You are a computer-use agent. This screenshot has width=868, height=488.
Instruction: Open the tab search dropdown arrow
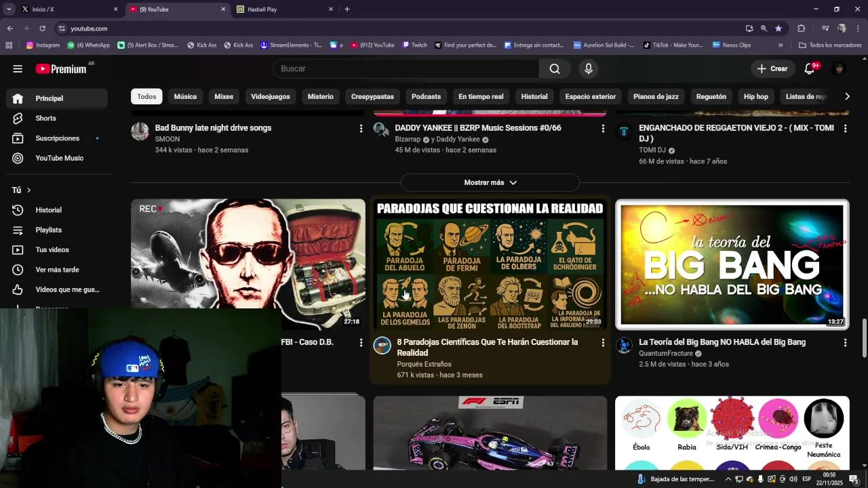[9, 9]
